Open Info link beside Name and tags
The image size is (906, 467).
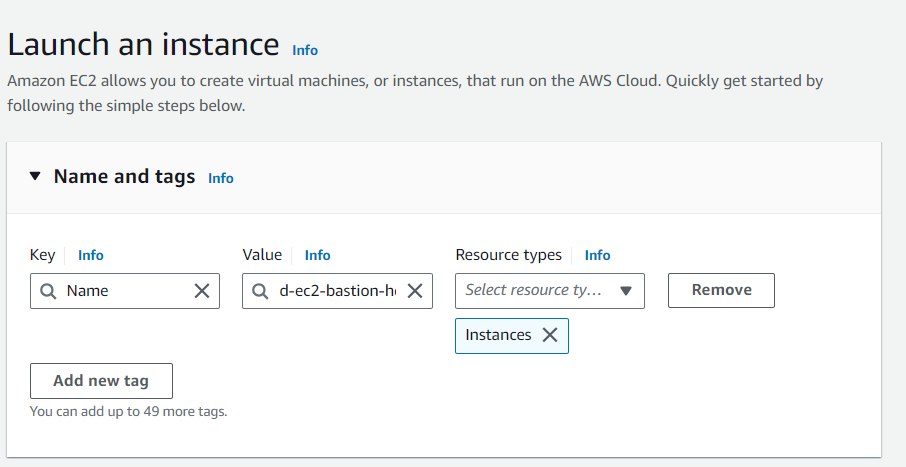coord(221,178)
